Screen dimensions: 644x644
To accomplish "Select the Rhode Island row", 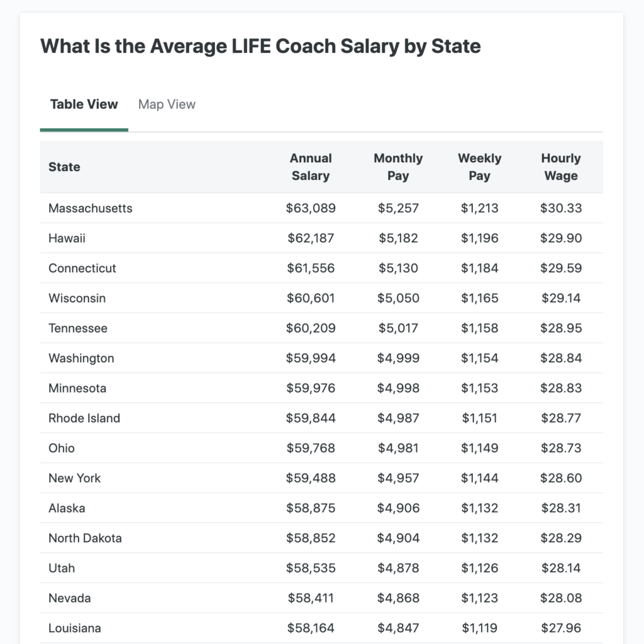I will click(84, 418).
